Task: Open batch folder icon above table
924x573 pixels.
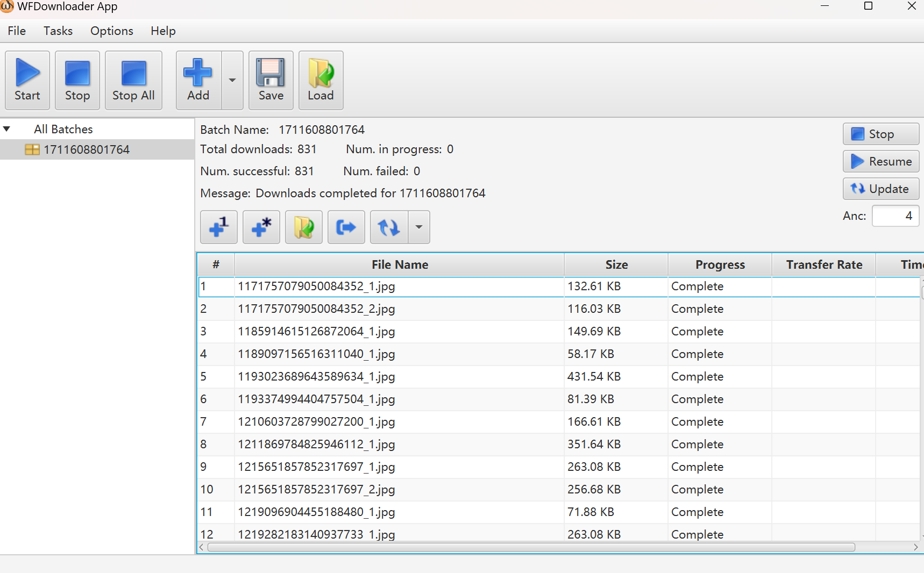Action: point(303,227)
